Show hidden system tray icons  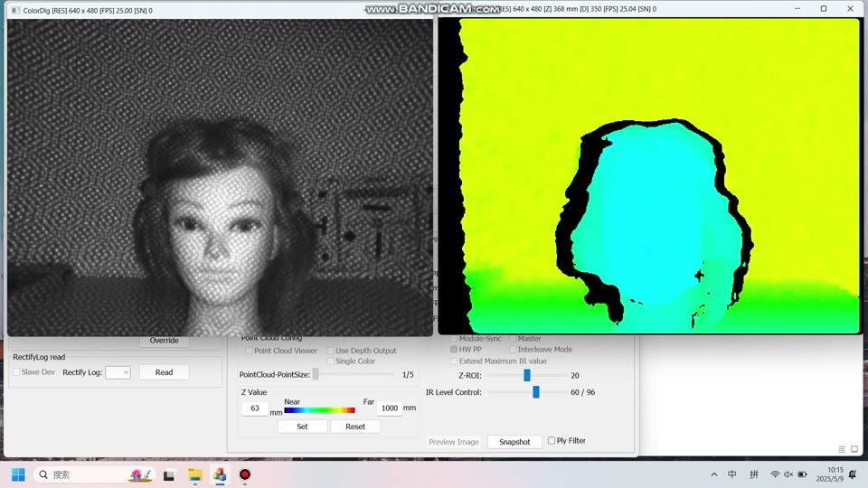coord(714,474)
